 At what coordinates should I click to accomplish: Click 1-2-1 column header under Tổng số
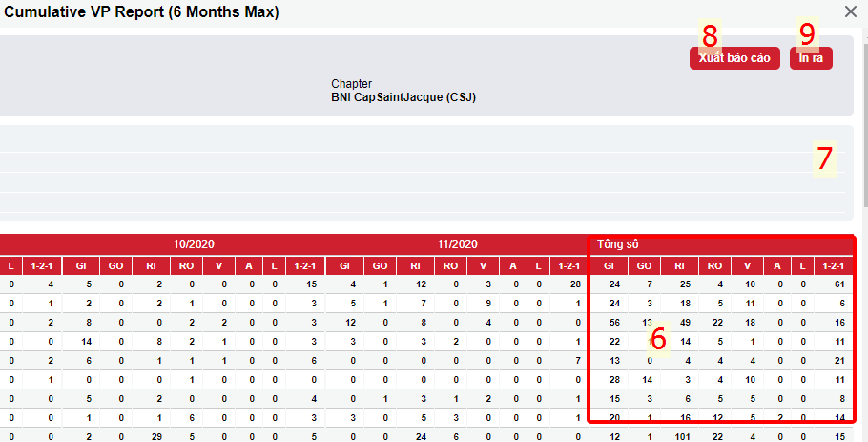833,265
